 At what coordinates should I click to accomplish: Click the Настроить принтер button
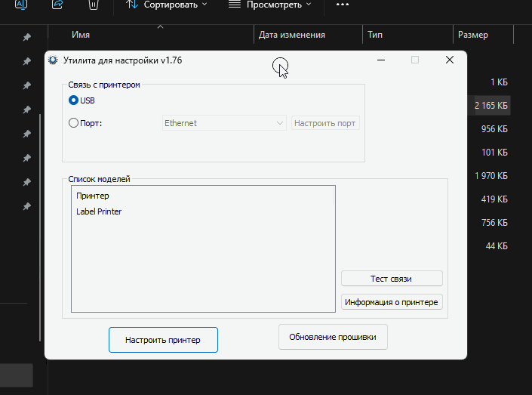(163, 340)
